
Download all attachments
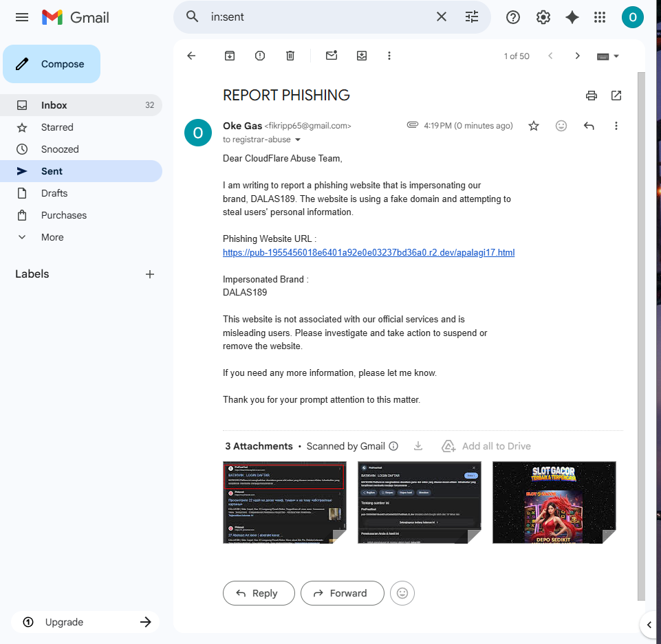(x=418, y=446)
